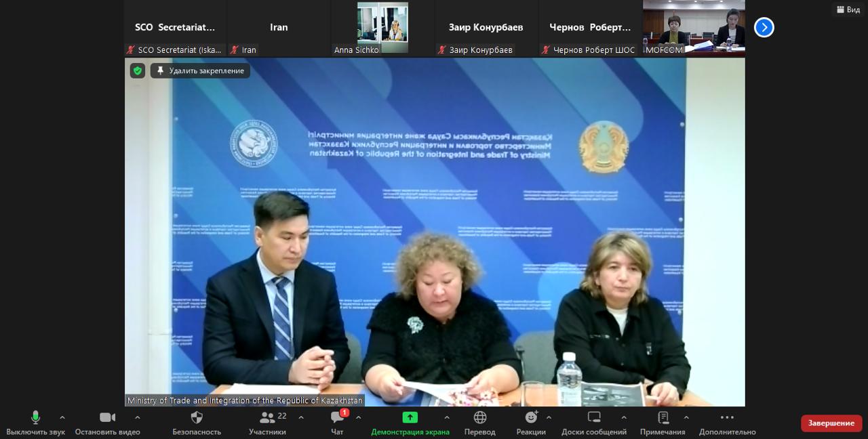Viewport: 868px width, 439px height.
Task: Change layout using the Вид button
Action: pyautogui.click(x=848, y=9)
